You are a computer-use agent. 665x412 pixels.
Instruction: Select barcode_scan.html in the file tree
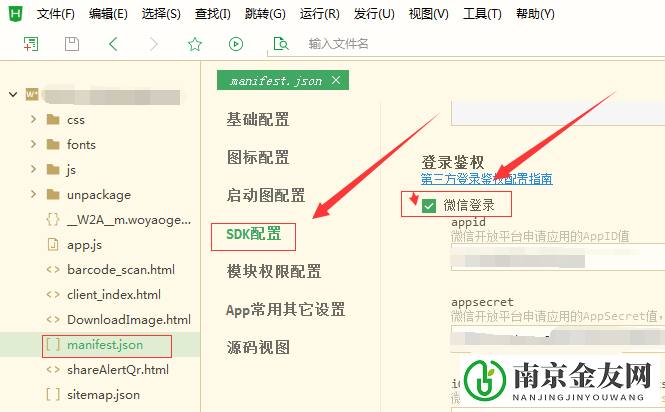tap(121, 269)
